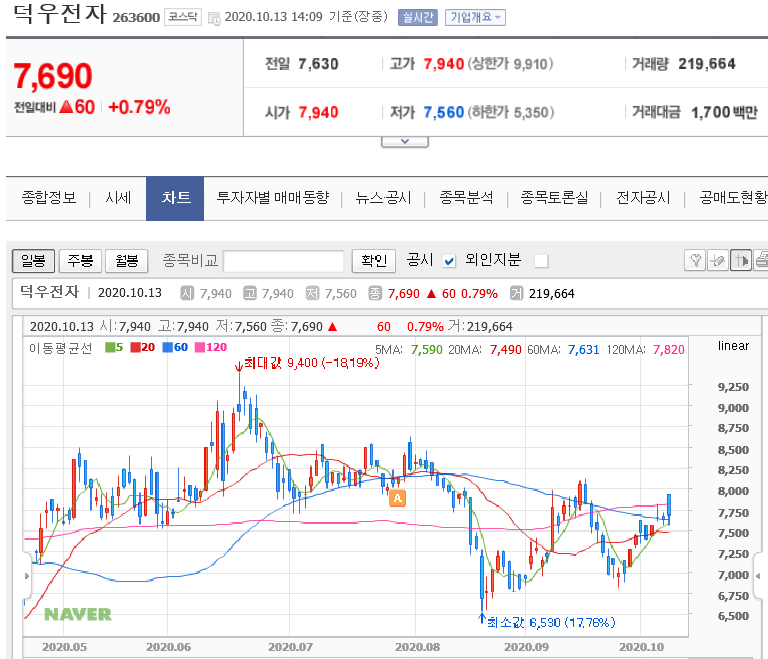The image size is (768, 659).
Task: Click the 거래량 219,664 volume value
Action: [x=706, y=64]
